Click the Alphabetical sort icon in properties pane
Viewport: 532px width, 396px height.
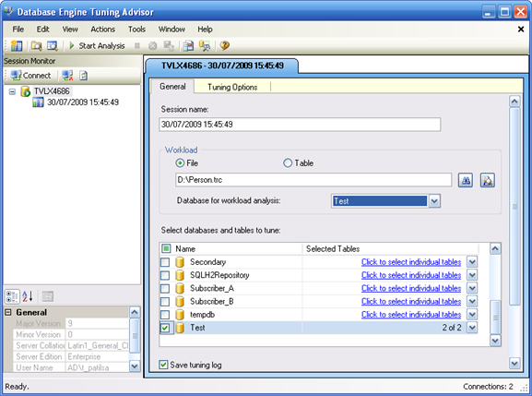coord(28,296)
